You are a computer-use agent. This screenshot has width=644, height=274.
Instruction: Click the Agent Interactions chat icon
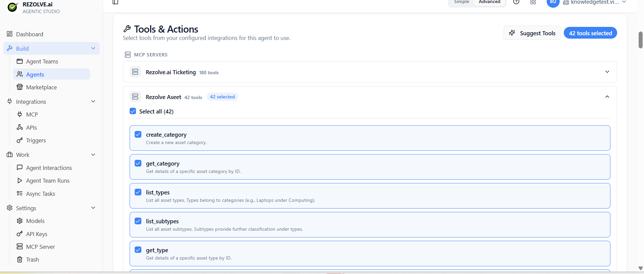(x=20, y=168)
